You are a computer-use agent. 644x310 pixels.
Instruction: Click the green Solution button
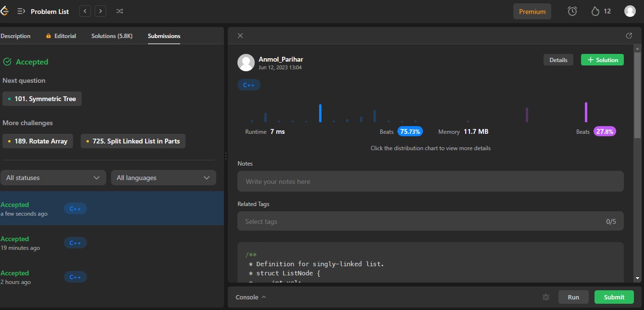(602, 60)
